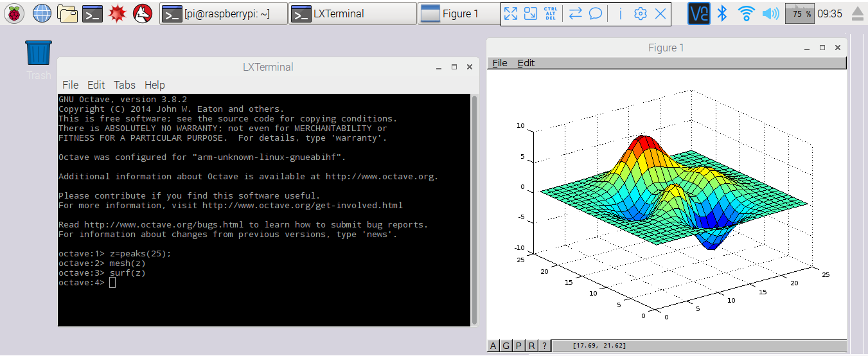
Task: Send Ctrl Alt Del via VNC toolbar
Action: pos(551,13)
